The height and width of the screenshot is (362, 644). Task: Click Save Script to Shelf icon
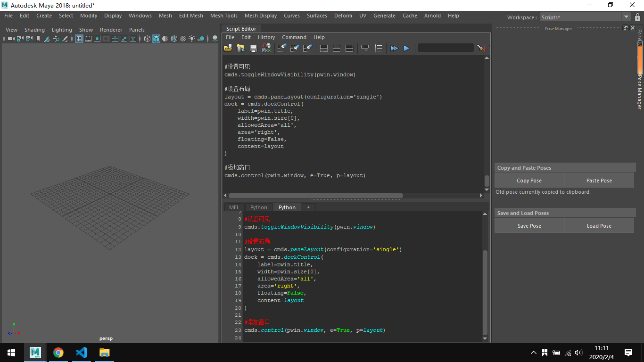[x=266, y=48]
